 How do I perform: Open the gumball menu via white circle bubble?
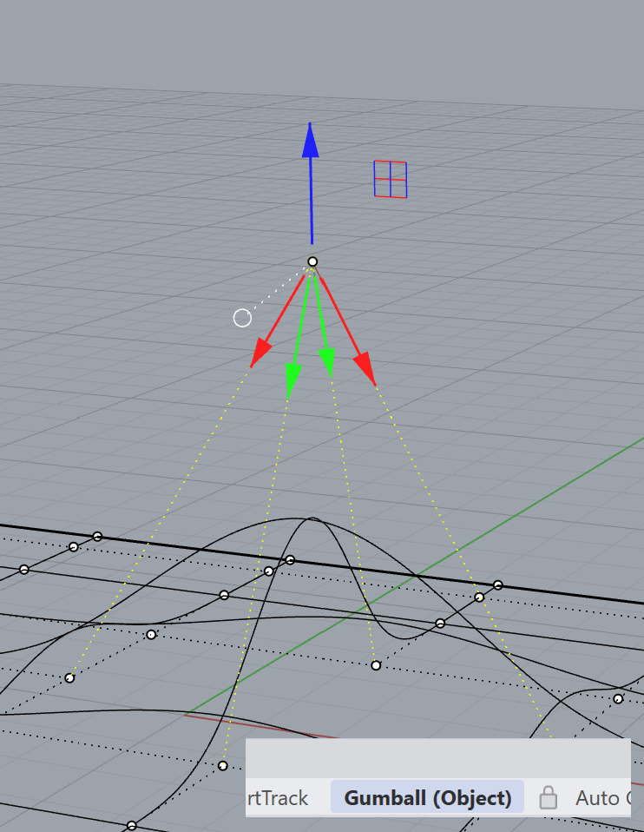(242, 318)
